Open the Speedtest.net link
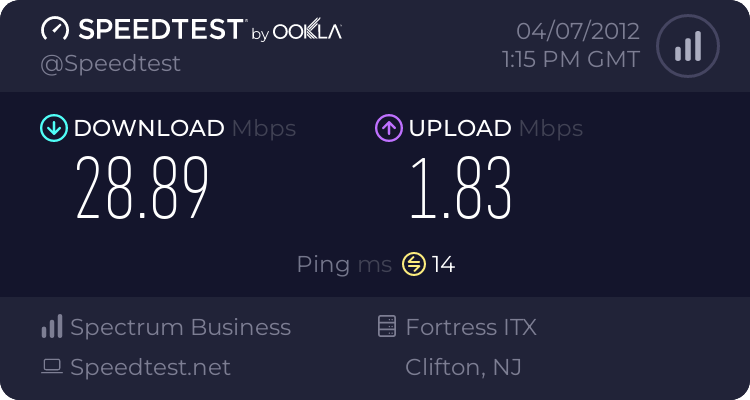Image resolution: width=750 pixels, height=400 pixels. tap(150, 367)
